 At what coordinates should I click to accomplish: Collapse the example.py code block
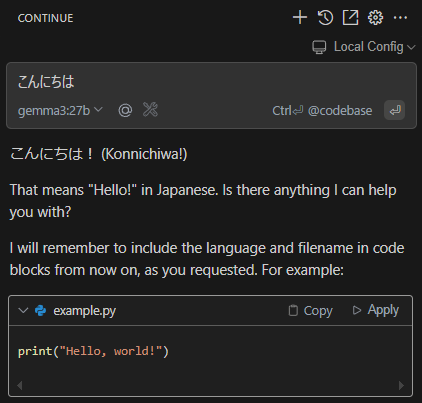point(23,311)
